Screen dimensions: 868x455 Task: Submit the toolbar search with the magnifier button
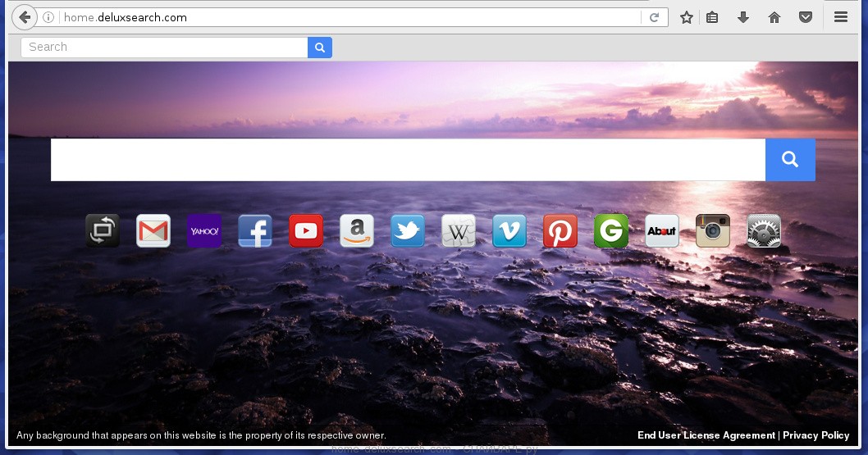point(320,48)
